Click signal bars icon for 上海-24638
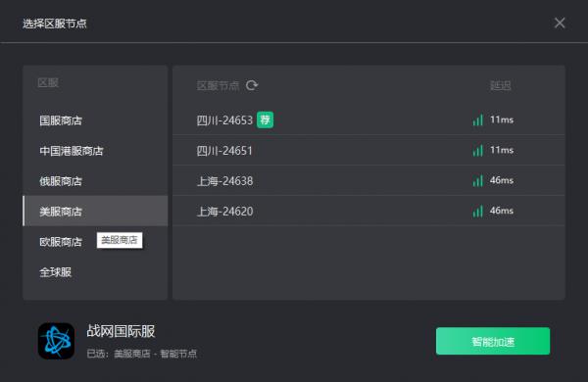Screen dimensions: 588x382 pyautogui.click(x=478, y=180)
